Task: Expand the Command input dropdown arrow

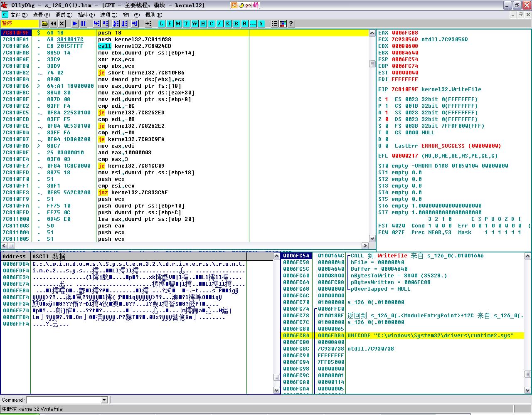Action: (x=104, y=400)
